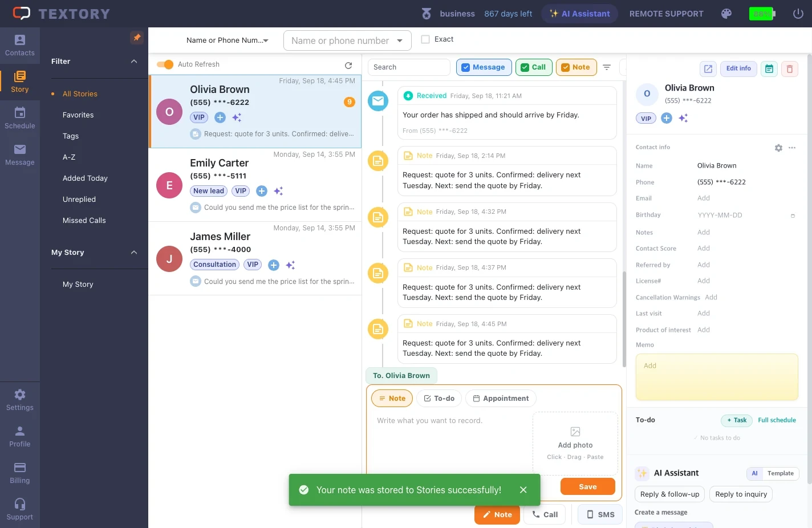Open the Message sidebar section
The height and width of the screenshot is (528, 812).
(20, 155)
